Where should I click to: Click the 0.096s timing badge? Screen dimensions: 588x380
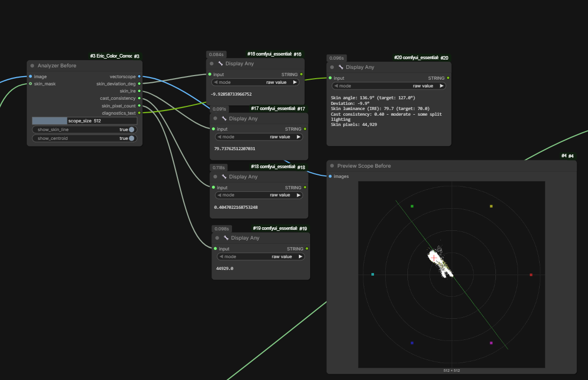coord(336,58)
